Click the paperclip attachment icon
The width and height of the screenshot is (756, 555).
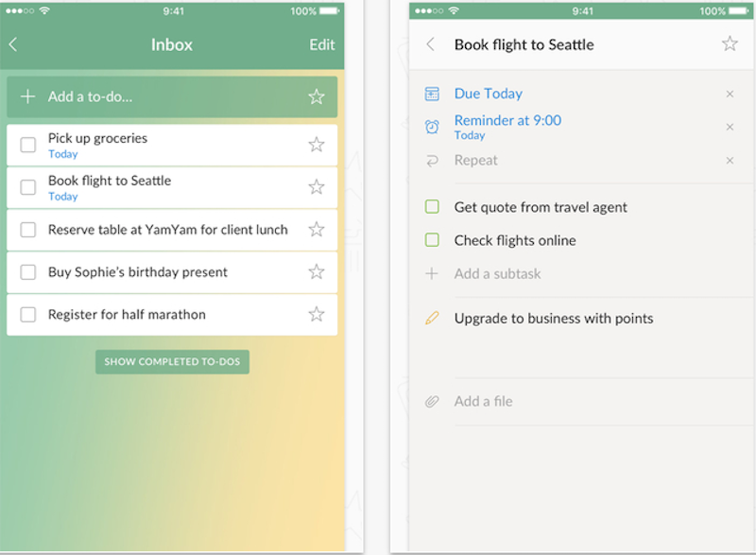click(432, 401)
